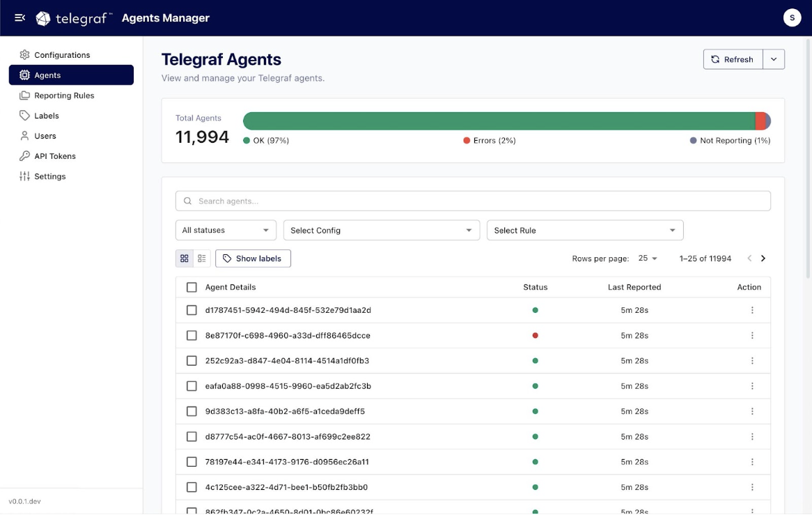Image resolution: width=812 pixels, height=517 pixels.
Task: Click the v0.0.1.dev version label
Action: point(24,502)
